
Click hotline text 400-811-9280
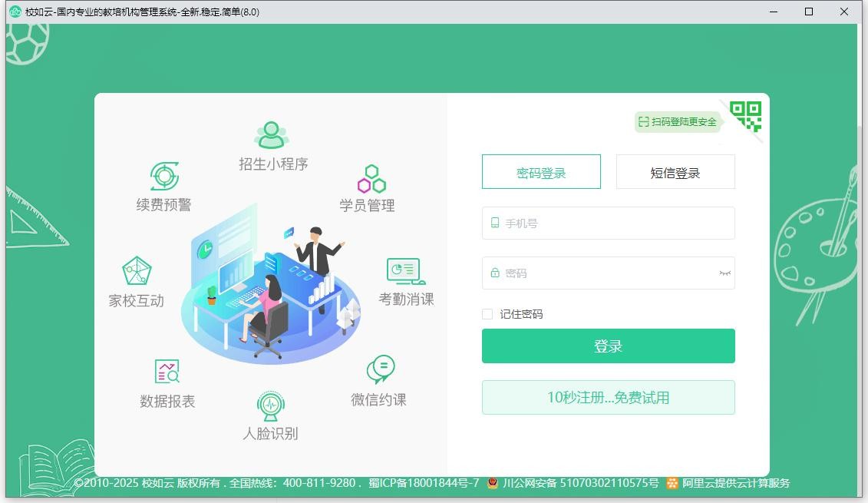[318, 483]
